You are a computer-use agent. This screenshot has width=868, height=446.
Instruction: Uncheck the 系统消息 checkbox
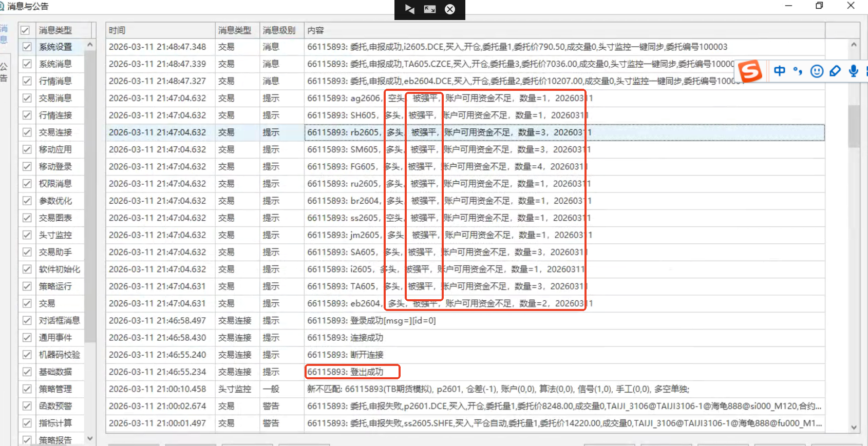pos(27,64)
